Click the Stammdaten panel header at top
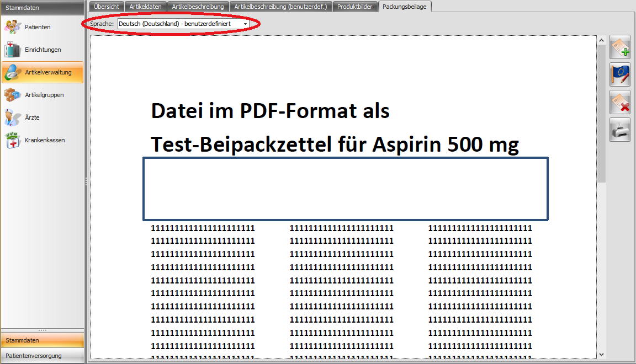 43,8
